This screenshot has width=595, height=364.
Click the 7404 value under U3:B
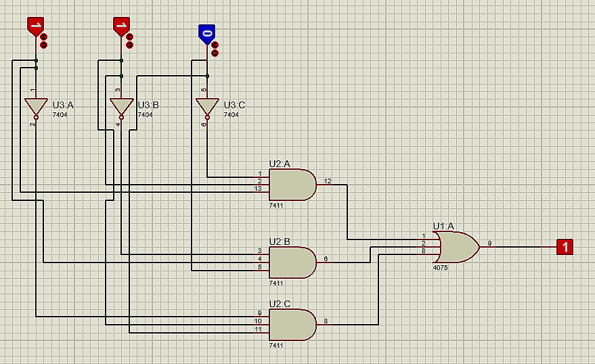[x=146, y=114]
